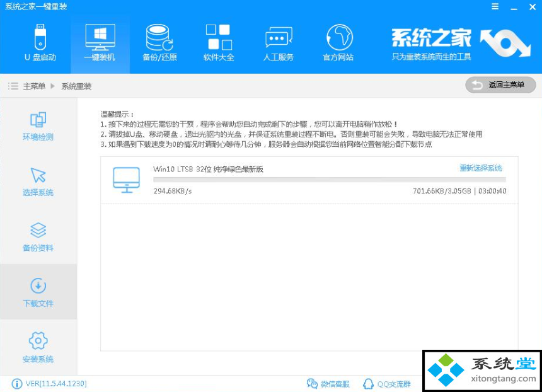The height and width of the screenshot is (392, 542).
Task: Open 备份/还原 database icon
Action: click(x=159, y=37)
